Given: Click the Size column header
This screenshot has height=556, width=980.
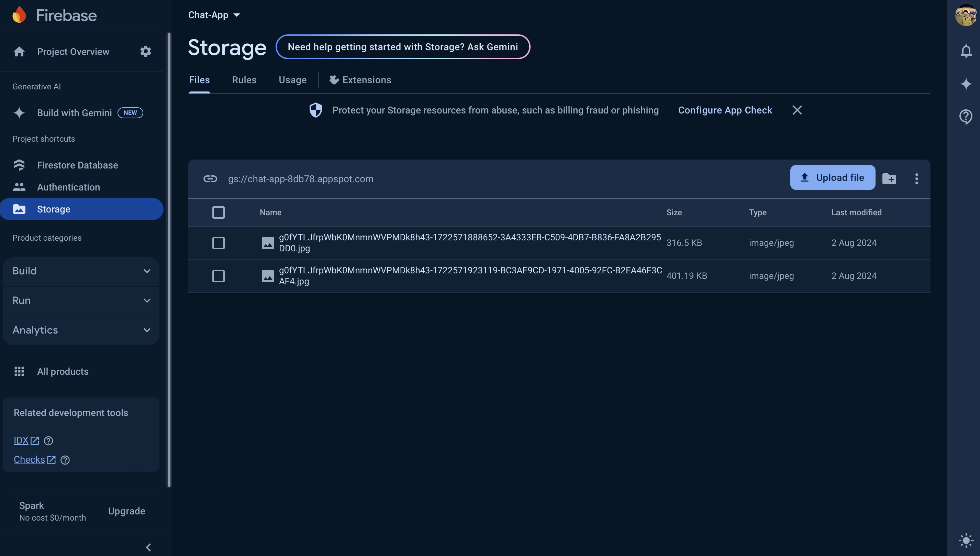Looking at the screenshot, I should coord(674,212).
